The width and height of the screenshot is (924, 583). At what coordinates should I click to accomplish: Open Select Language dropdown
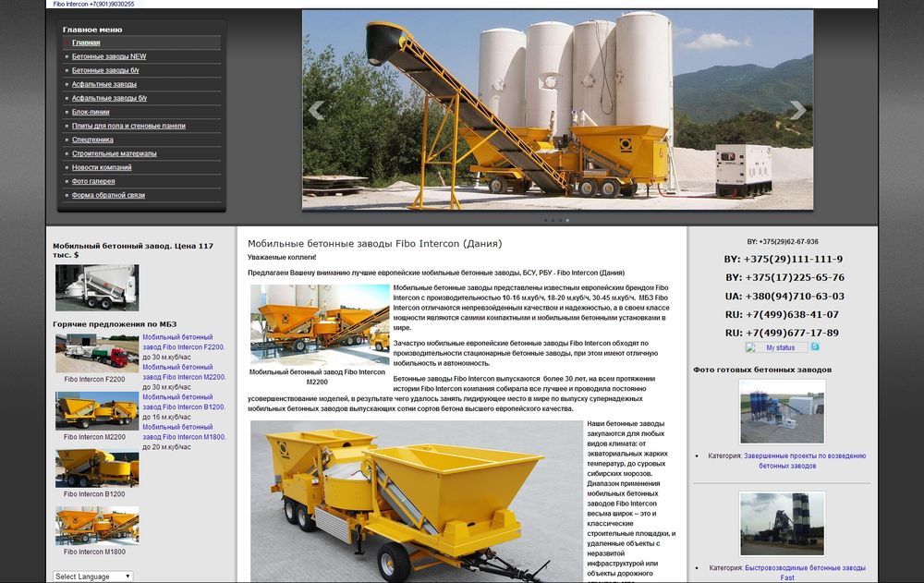[x=92, y=577]
